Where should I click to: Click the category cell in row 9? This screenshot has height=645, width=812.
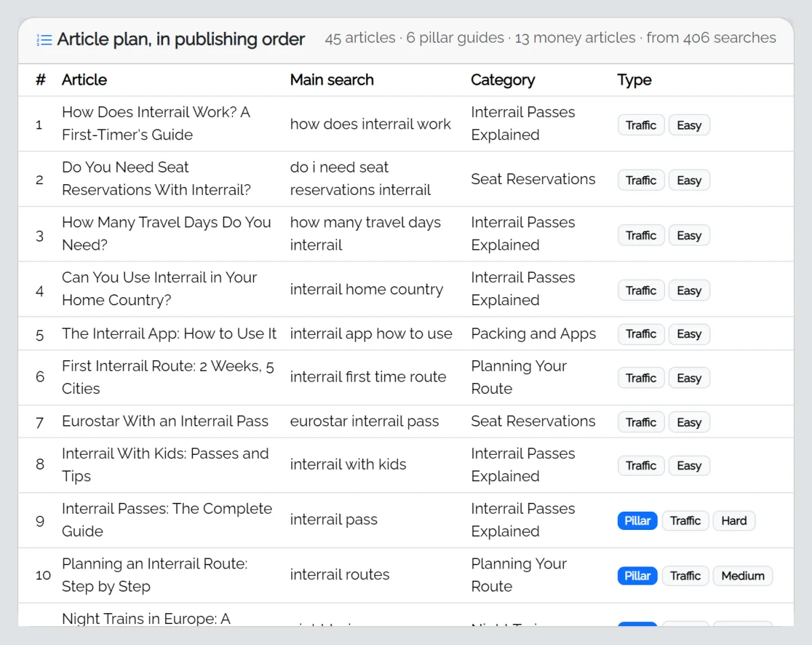pos(523,520)
